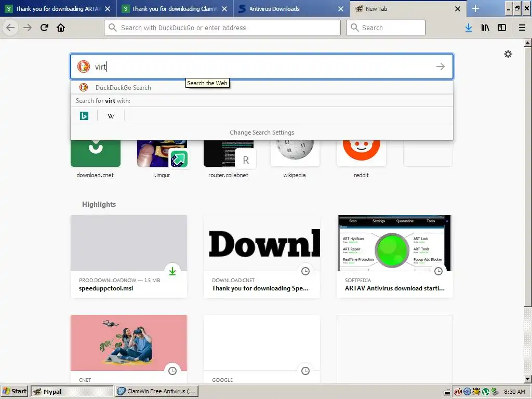The width and height of the screenshot is (532, 399).
Task: Open the reddit top site tile
Action: tap(362, 158)
